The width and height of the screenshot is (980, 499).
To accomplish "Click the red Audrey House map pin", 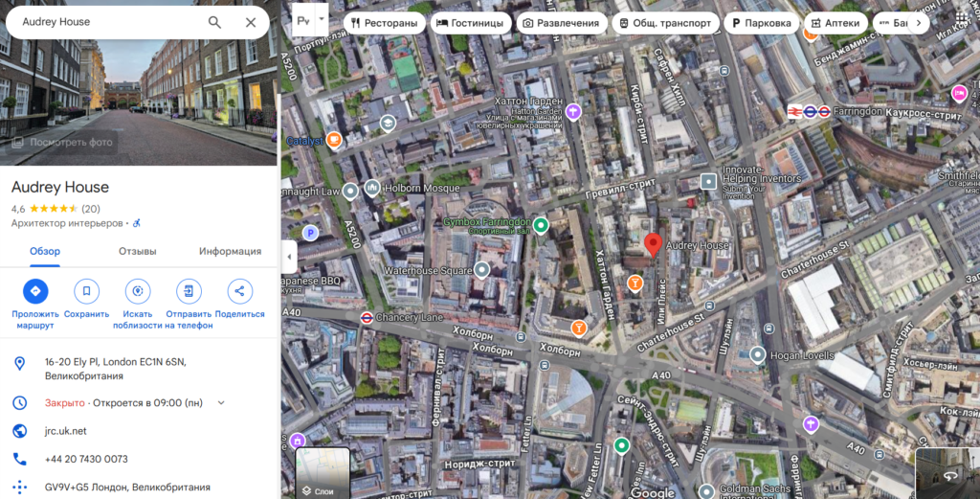I will (x=653, y=244).
